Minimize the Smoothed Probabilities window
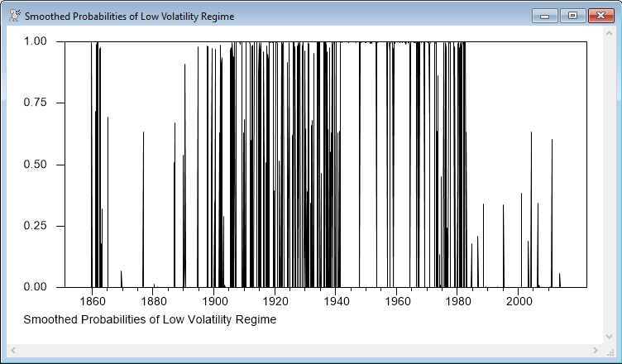 point(545,16)
